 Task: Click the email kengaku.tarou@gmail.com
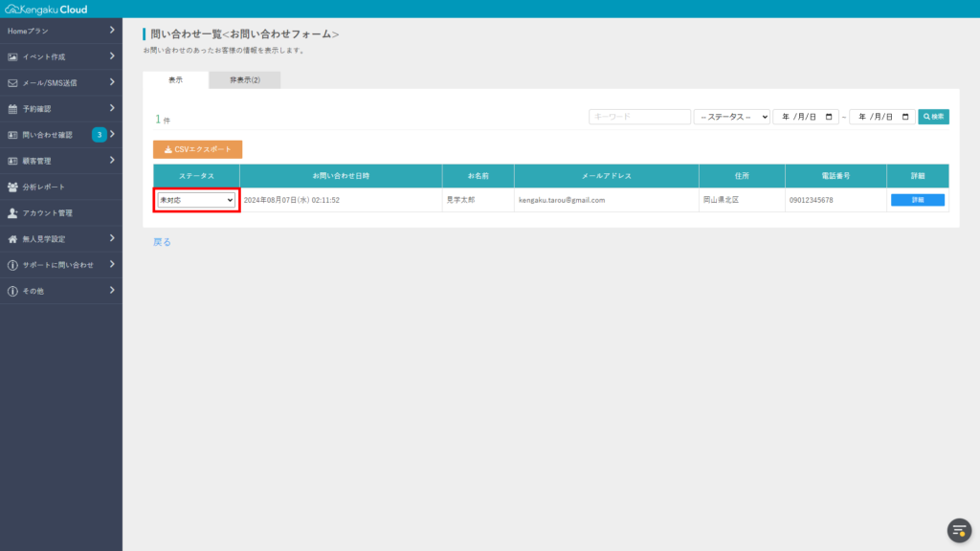click(562, 200)
